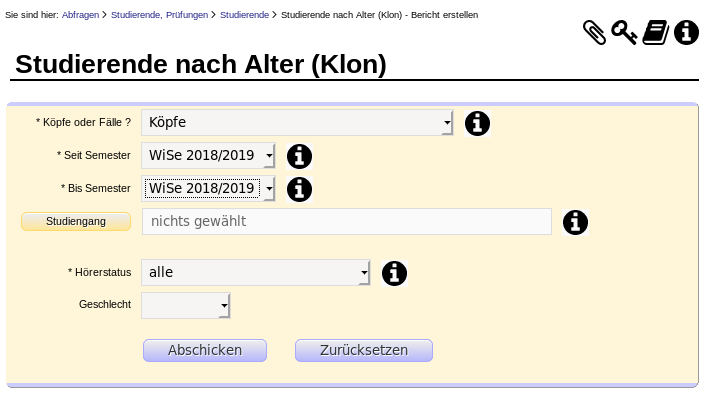Expand the Seit Semester dropdown
717x397 pixels.
coord(208,156)
